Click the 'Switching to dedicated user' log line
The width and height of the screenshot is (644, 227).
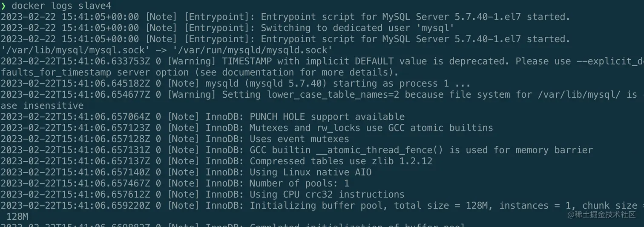[357, 28]
